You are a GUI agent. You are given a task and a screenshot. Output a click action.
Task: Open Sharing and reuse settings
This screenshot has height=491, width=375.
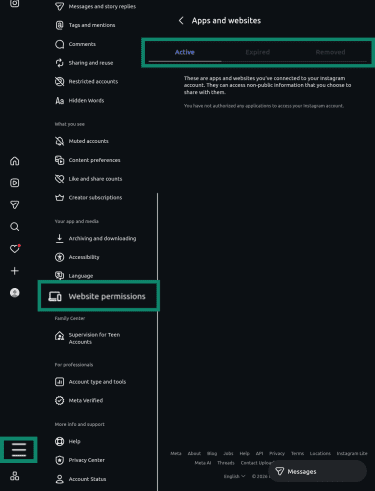pos(84,63)
